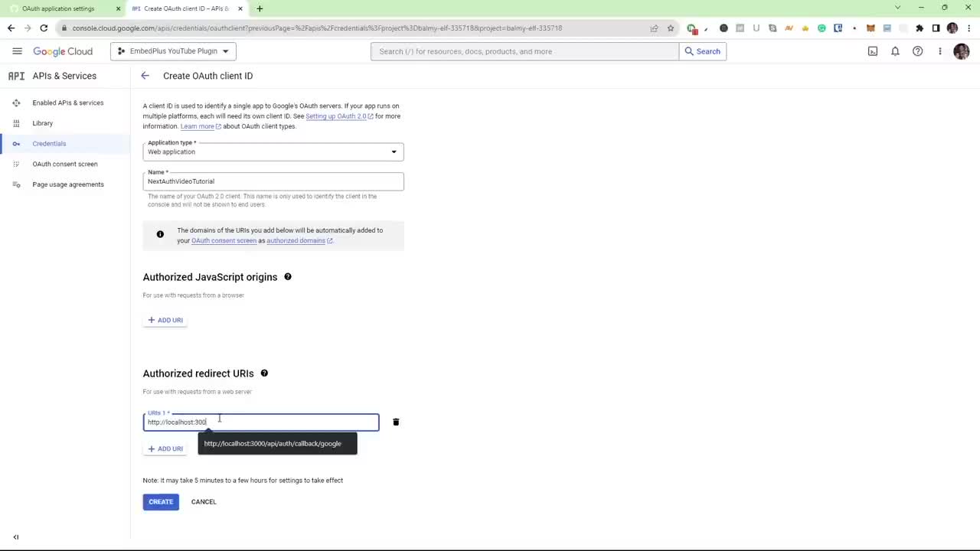Reload the current page

pyautogui.click(x=44, y=28)
